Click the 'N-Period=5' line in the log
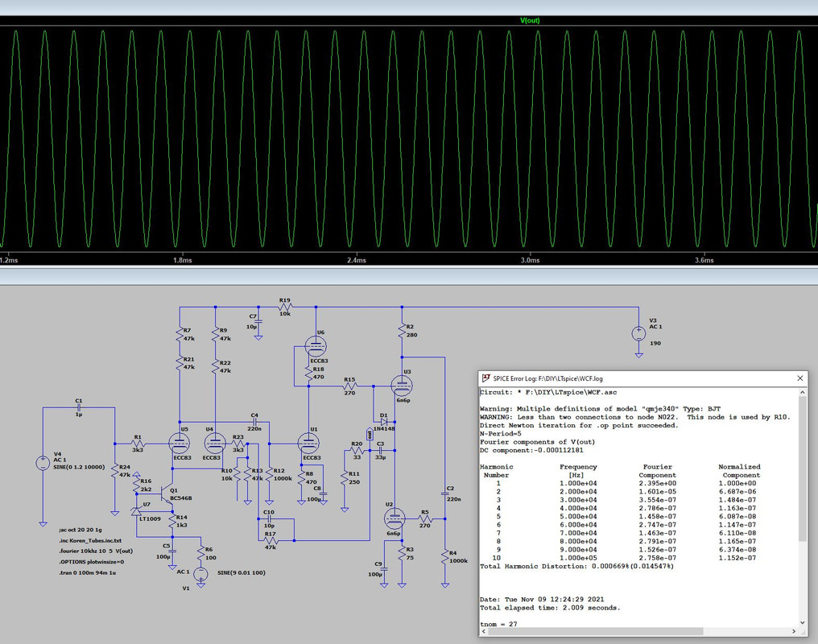This screenshot has height=644, width=818. pyautogui.click(x=501, y=433)
